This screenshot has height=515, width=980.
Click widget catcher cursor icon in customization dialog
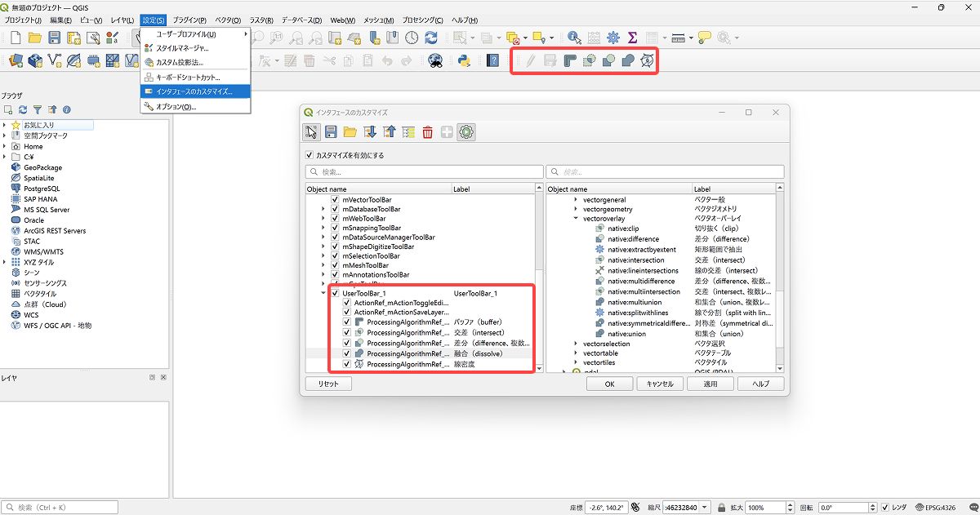pos(311,132)
